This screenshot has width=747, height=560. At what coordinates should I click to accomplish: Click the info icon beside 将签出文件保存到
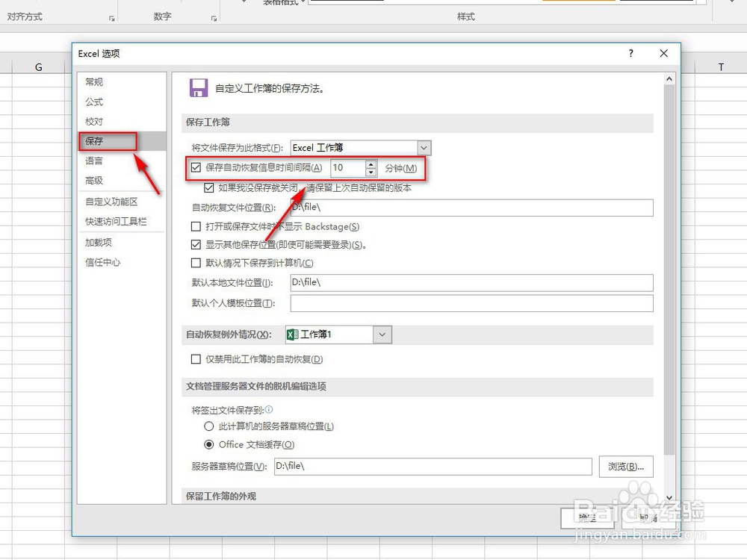point(269,409)
